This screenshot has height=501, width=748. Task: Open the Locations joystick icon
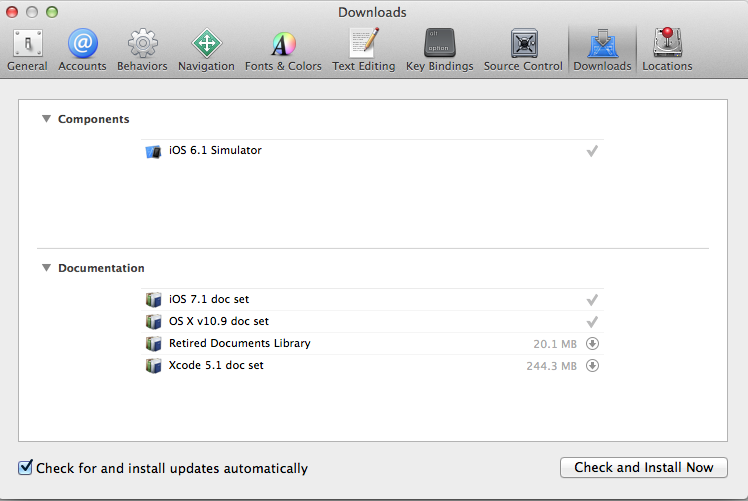coord(667,42)
